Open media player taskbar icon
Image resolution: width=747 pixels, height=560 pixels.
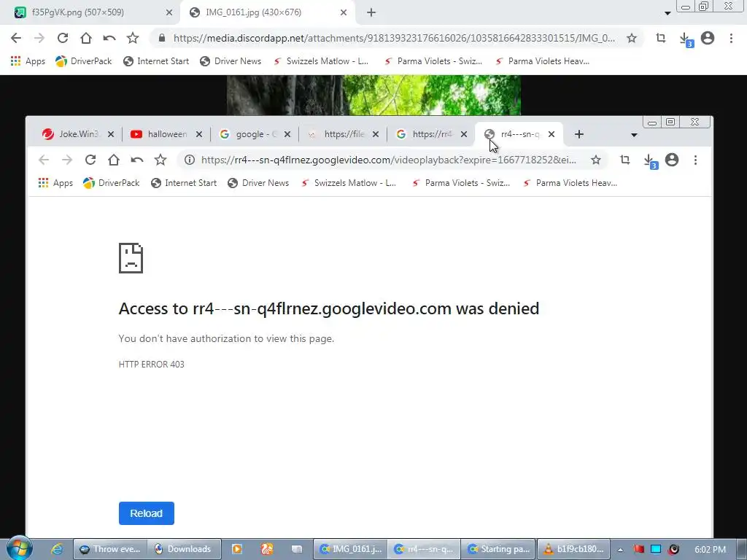coord(237,549)
